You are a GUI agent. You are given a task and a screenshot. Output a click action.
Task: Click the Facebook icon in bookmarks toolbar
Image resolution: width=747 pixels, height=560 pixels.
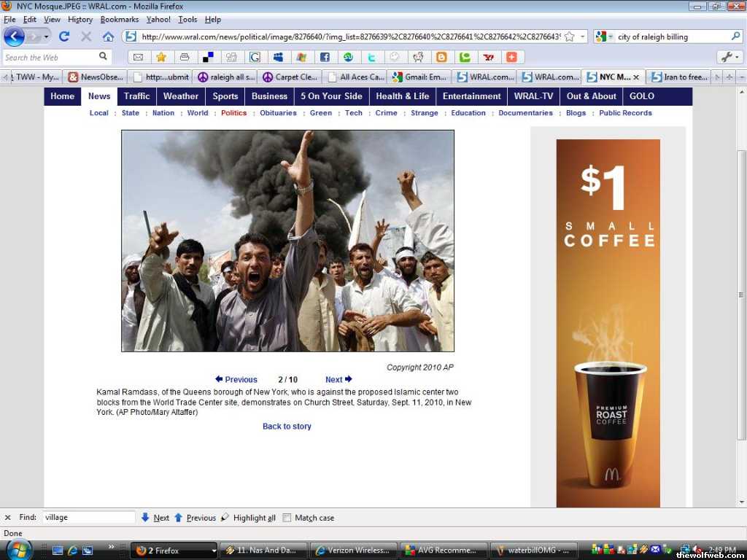click(325, 57)
